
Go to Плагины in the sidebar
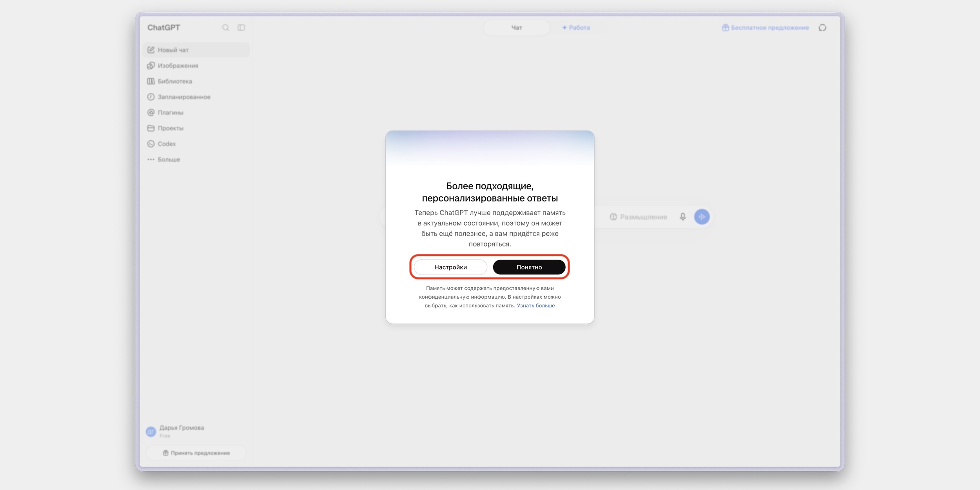click(196, 113)
